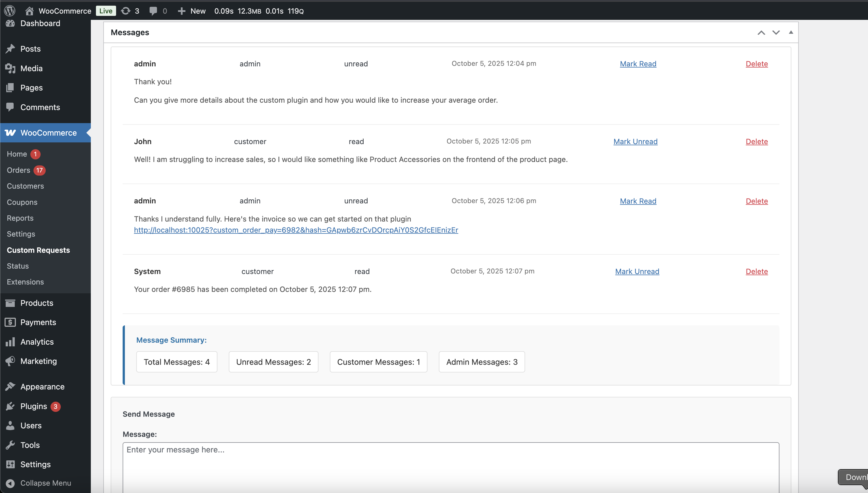
Task: Open the Coupons submenu item
Action: pyautogui.click(x=22, y=202)
